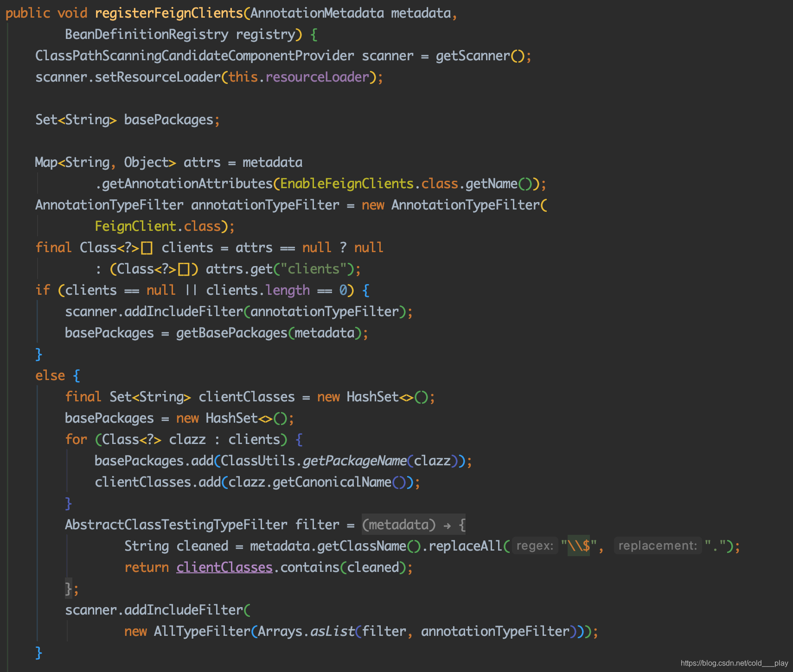Click the resourceLoader field reference

pos(317,77)
